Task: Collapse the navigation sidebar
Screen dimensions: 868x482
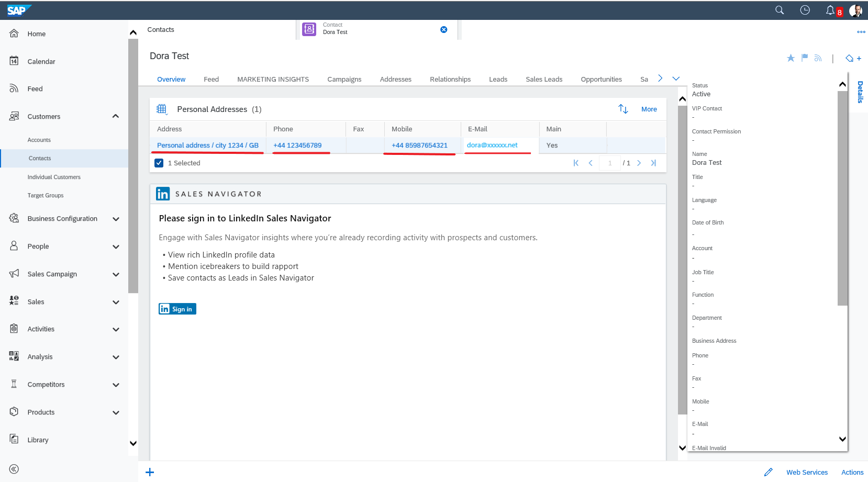Action: [x=14, y=469]
